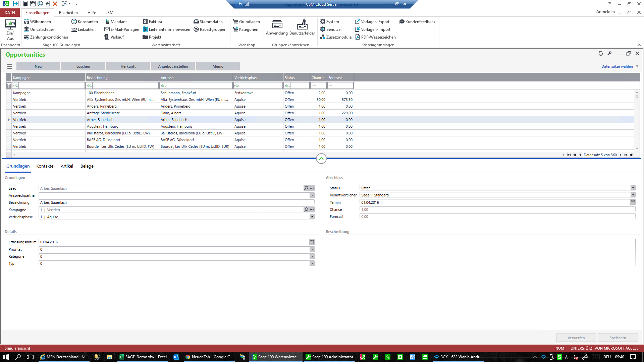Open Lieferantenmahnwesen
This screenshot has height=362, width=644.
click(166, 29)
